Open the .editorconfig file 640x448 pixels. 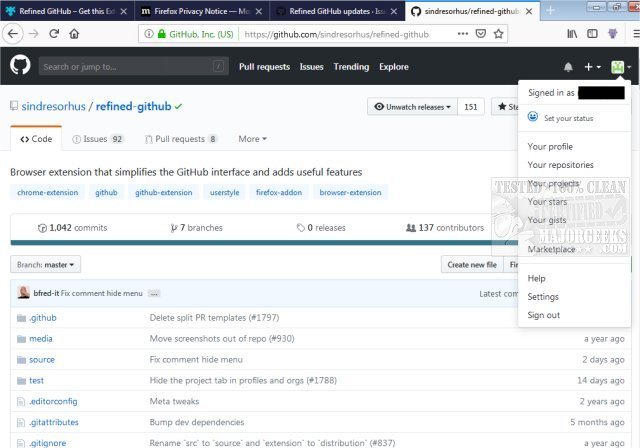tap(53, 401)
